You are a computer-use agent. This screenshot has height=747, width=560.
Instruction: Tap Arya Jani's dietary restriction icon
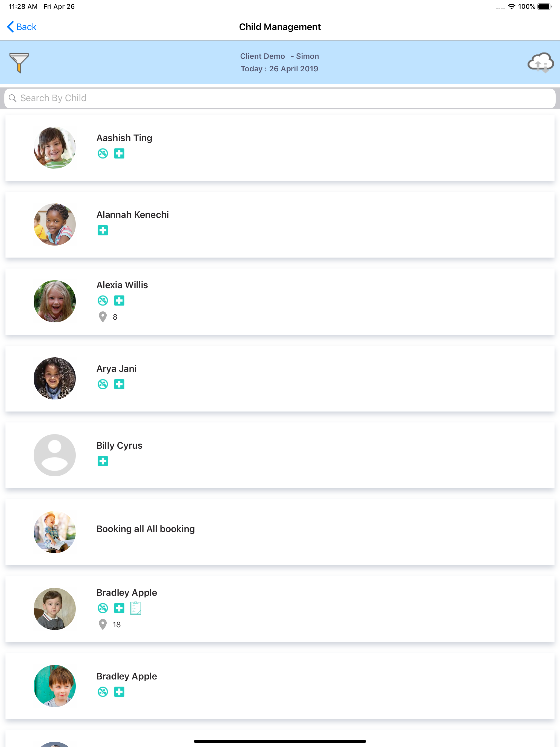103,384
